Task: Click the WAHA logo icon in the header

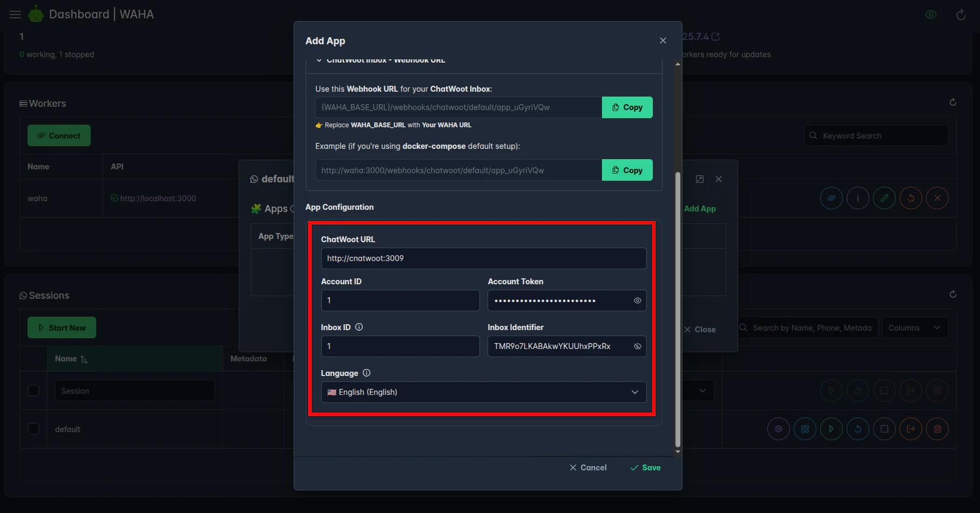Action: coord(36,14)
